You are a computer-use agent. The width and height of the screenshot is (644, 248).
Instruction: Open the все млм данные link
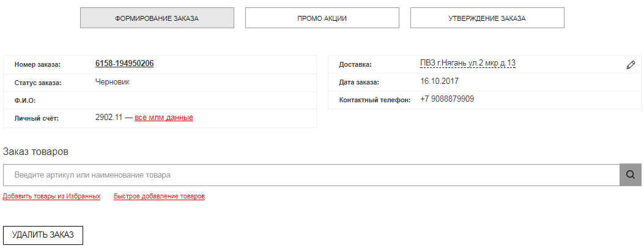(164, 118)
